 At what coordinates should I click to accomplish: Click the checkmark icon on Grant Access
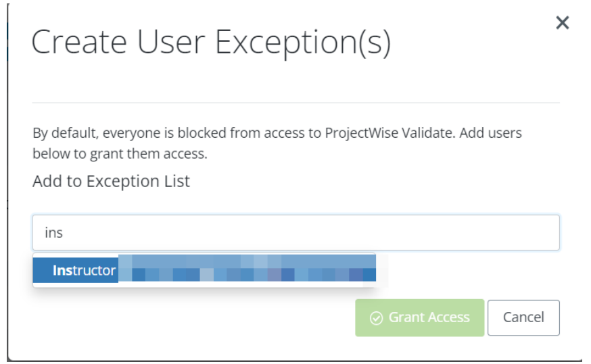click(377, 317)
